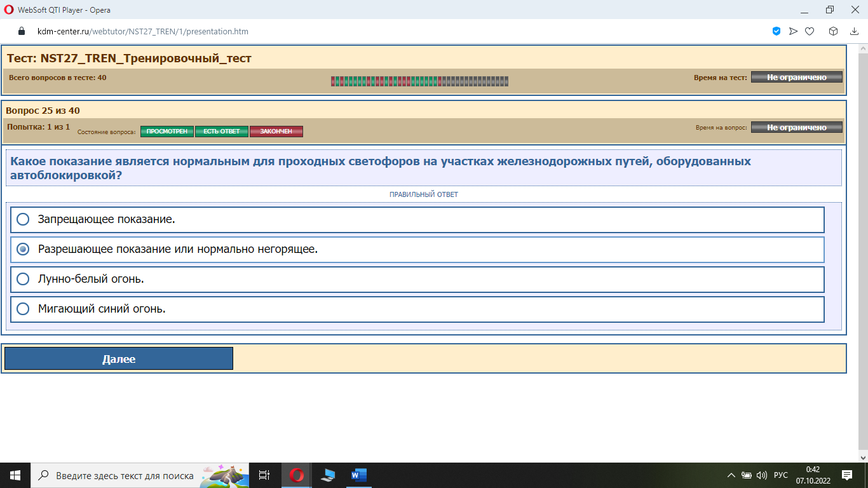Restore down the Opera window
The width and height of the screenshot is (868, 488).
click(829, 10)
